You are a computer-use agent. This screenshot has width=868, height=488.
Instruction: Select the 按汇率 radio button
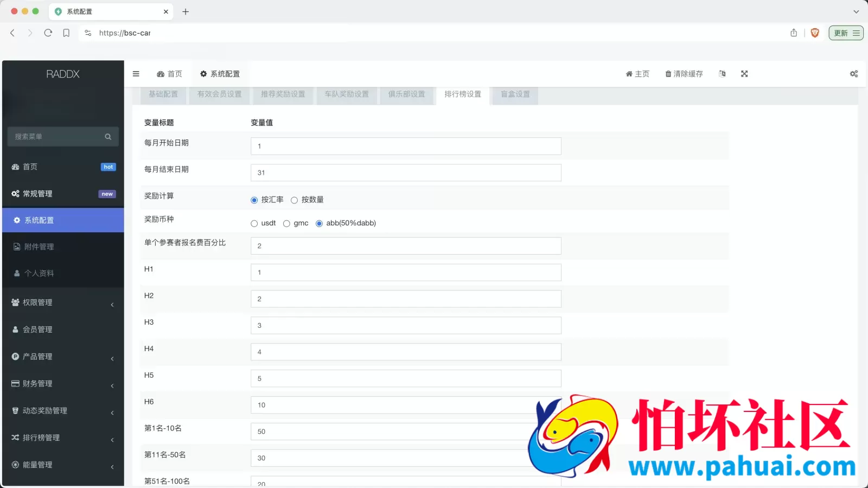pyautogui.click(x=254, y=200)
